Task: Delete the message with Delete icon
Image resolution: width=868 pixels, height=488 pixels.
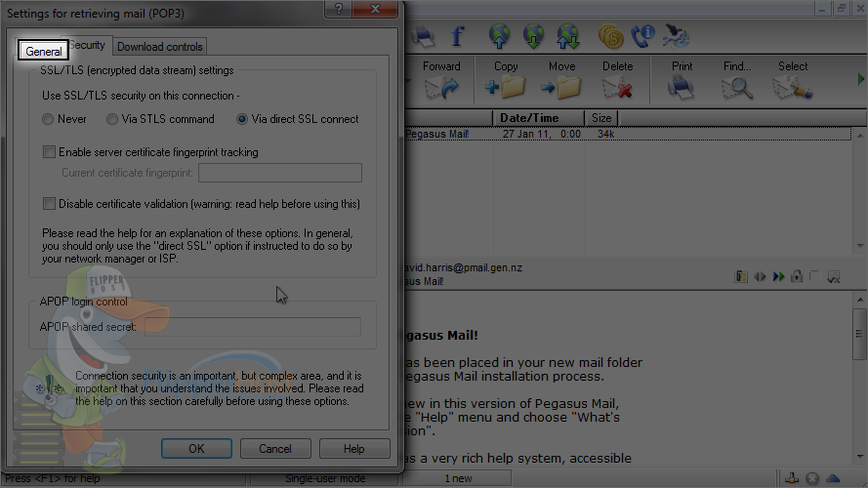Action: point(617,88)
